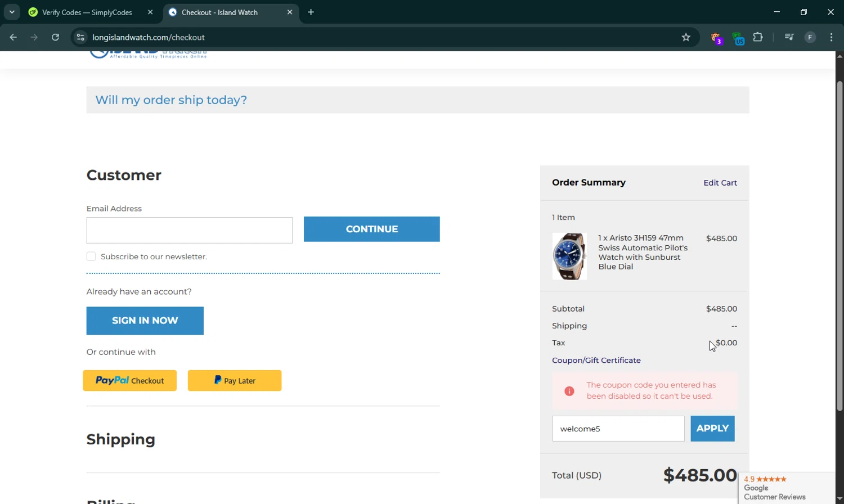Open the coupon extension with badge 3
The image size is (844, 504).
[716, 38]
